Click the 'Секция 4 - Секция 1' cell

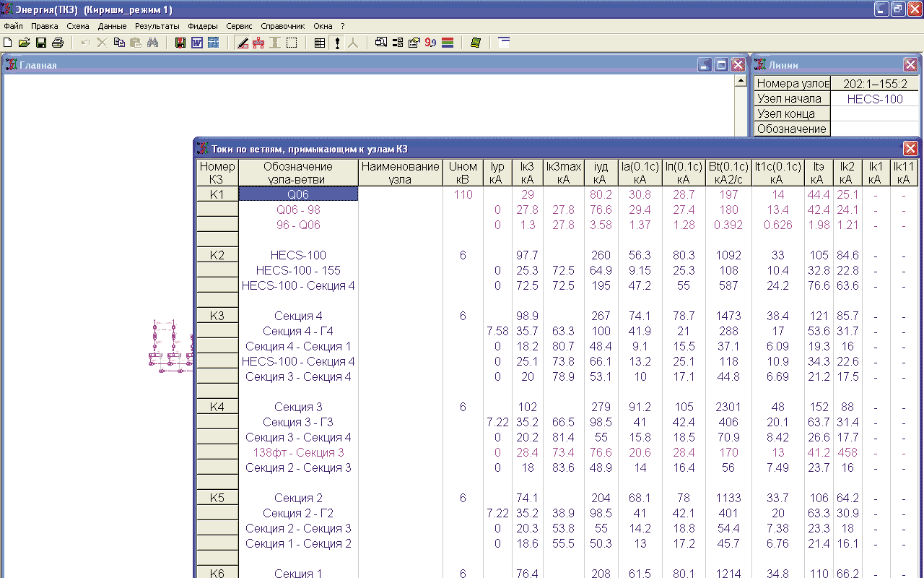click(x=298, y=346)
